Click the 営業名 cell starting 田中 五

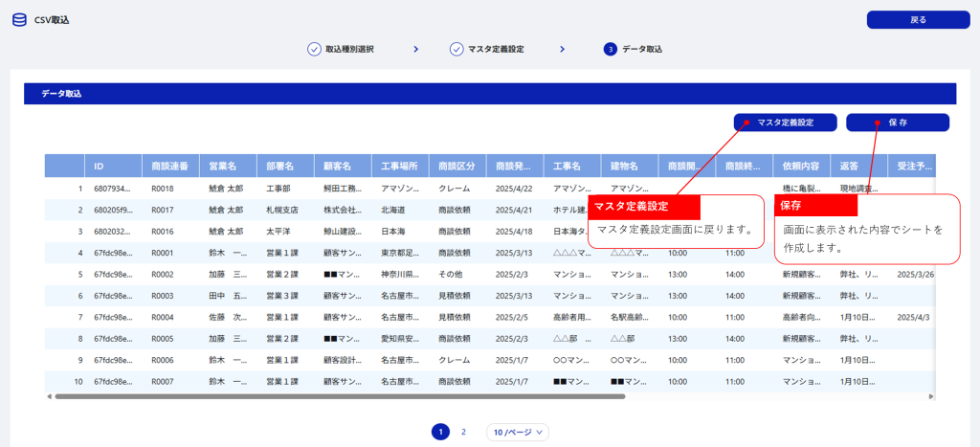pos(228,296)
